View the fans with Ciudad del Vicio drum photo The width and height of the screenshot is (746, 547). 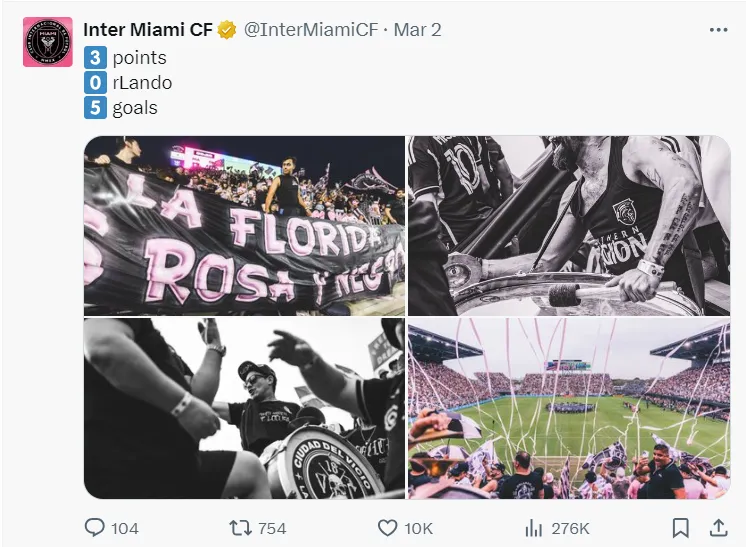[x=244, y=408]
